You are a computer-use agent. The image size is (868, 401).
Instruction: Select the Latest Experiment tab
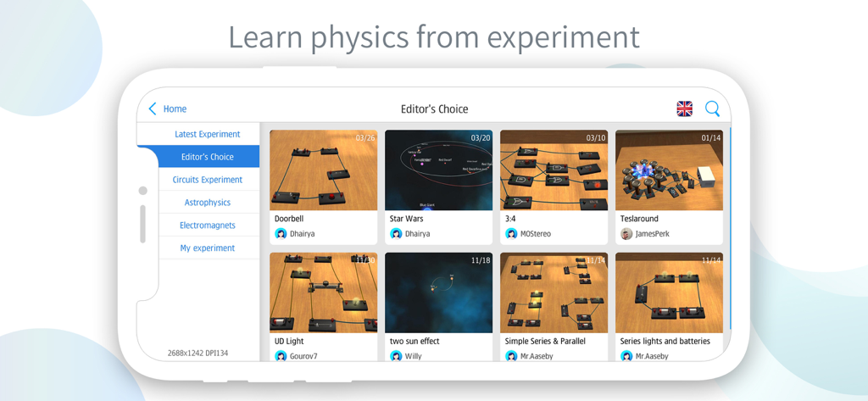pos(207,134)
